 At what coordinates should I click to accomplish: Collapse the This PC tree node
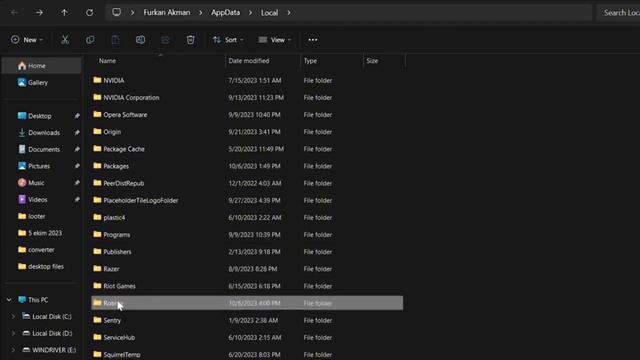coord(9,300)
